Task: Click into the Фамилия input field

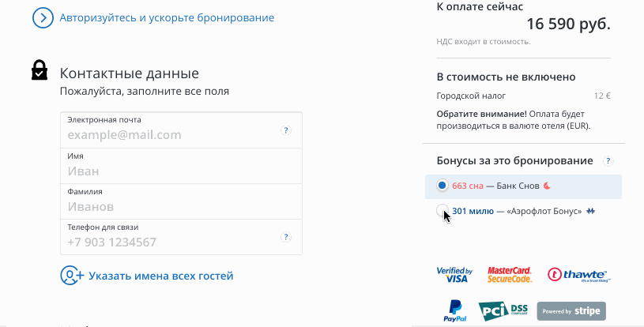Action: pos(180,206)
